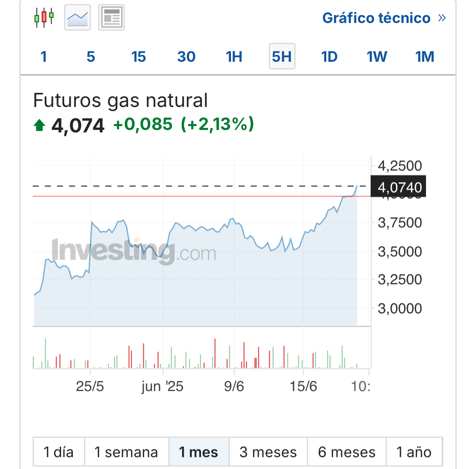Select the 1 mes range tab

click(x=199, y=452)
